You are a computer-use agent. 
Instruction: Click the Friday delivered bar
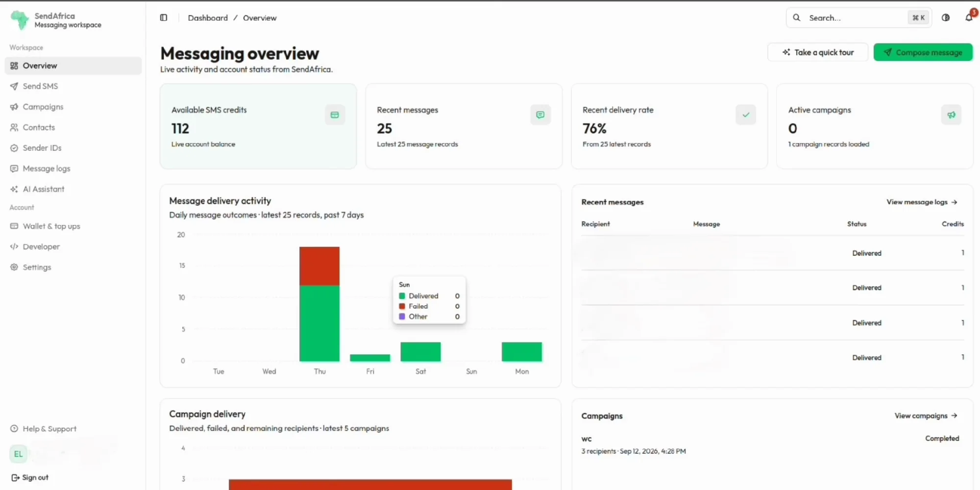coord(370,358)
